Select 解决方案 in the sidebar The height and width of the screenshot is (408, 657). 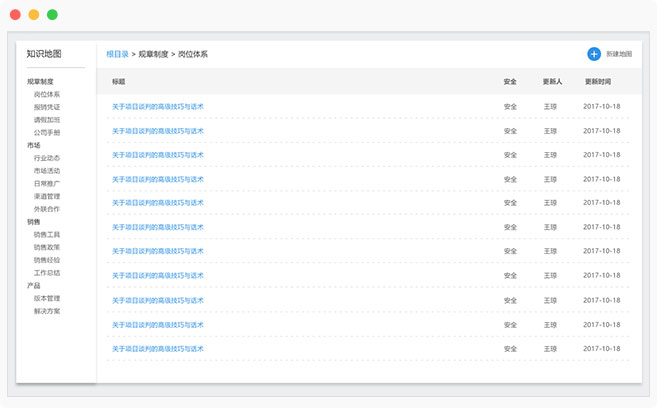pos(47,311)
